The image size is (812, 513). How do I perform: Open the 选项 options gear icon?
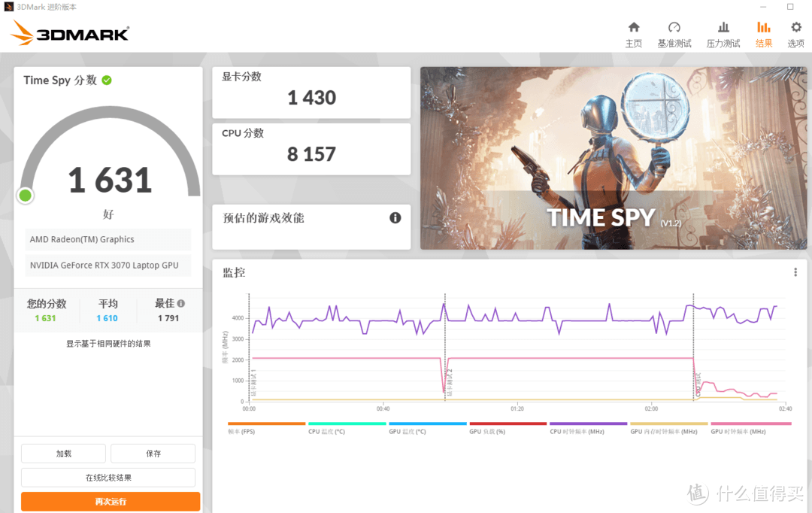coord(796,28)
